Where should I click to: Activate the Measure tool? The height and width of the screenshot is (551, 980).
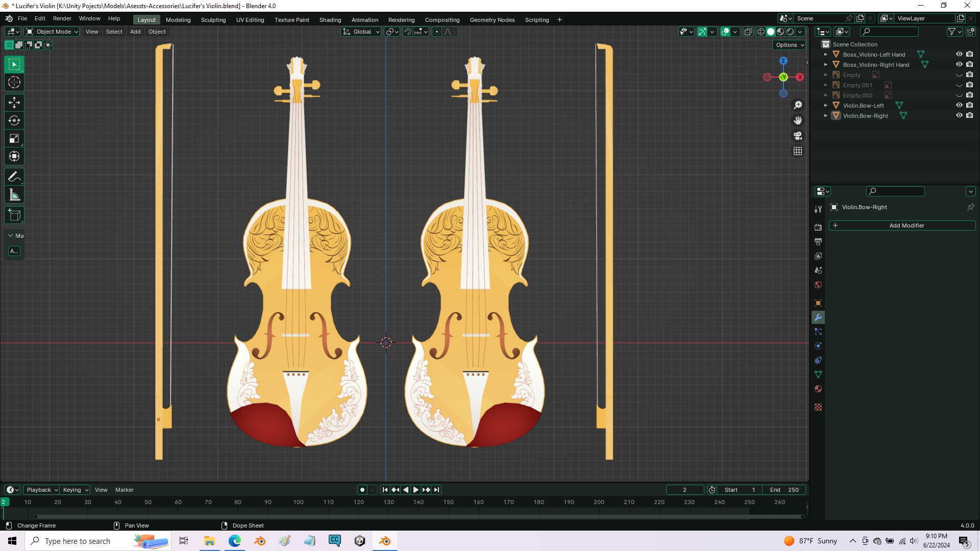coord(14,194)
